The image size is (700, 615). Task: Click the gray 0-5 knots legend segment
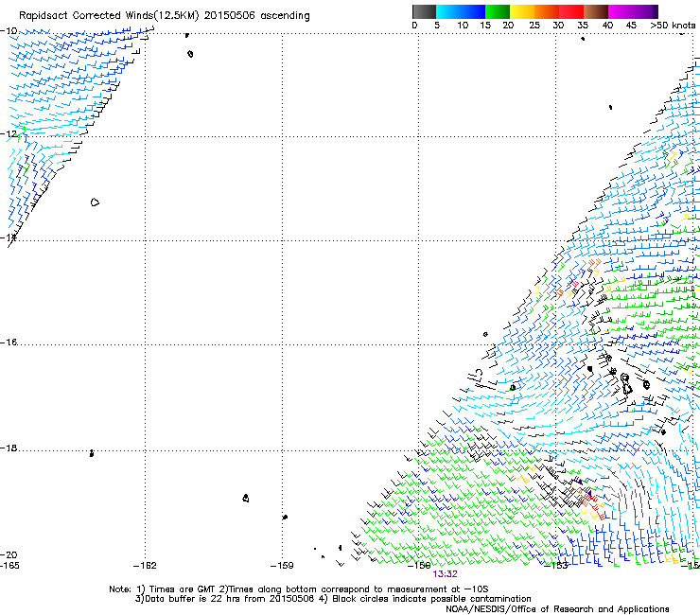(x=424, y=11)
